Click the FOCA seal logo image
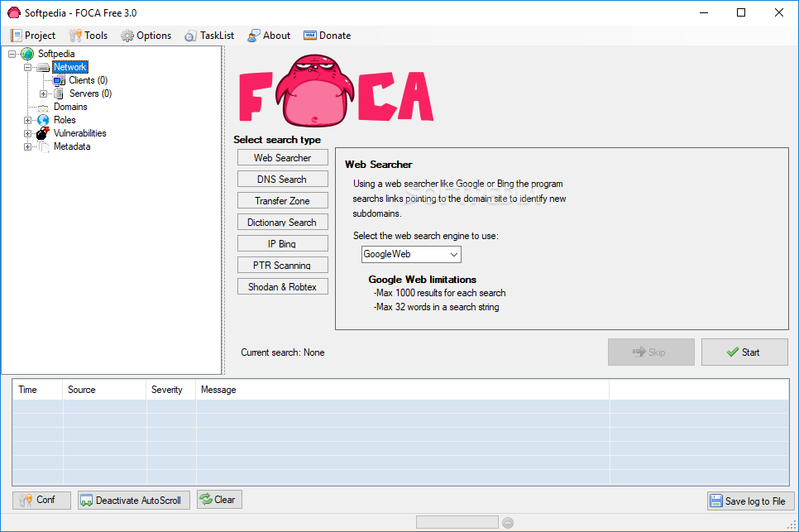The width and height of the screenshot is (799, 532). coord(315,91)
